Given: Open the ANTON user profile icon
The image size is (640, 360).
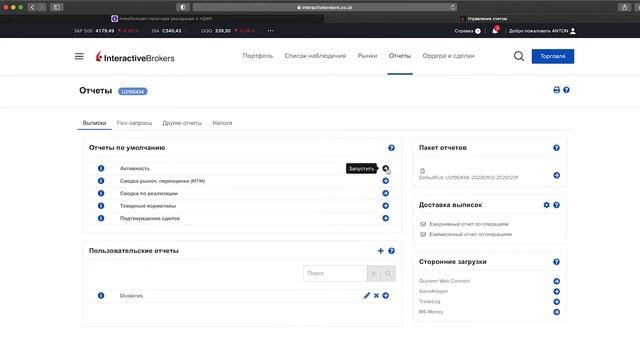Looking at the screenshot, I should coord(573,31).
